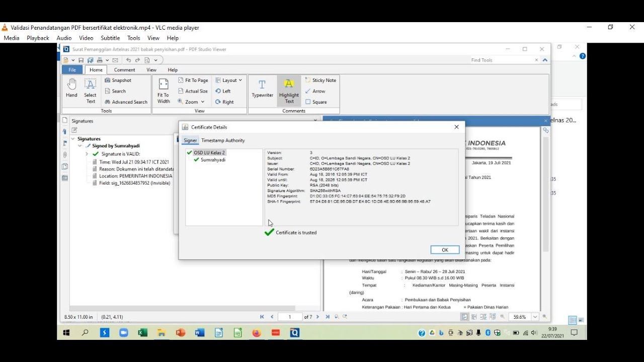Click the 59.6% zoom value field
Image resolution: width=644 pixels, height=362 pixels.
tap(520, 317)
